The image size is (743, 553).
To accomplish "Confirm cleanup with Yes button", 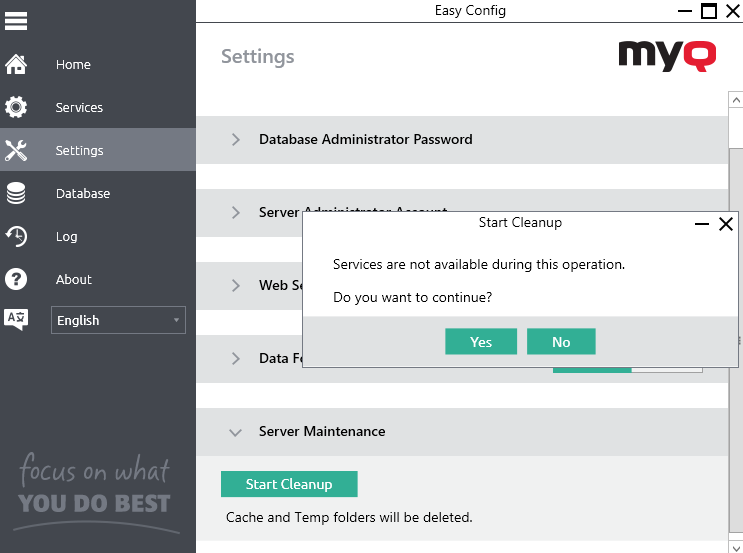I will pos(481,342).
